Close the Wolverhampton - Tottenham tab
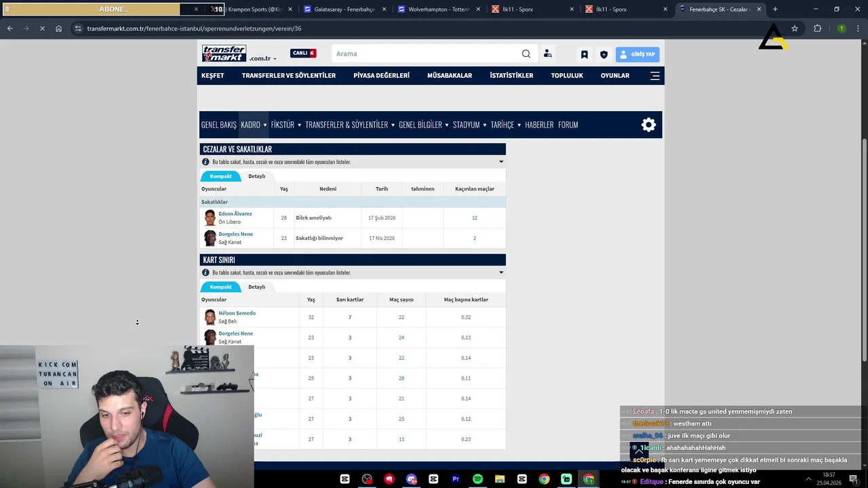868x488 pixels. [x=479, y=9]
